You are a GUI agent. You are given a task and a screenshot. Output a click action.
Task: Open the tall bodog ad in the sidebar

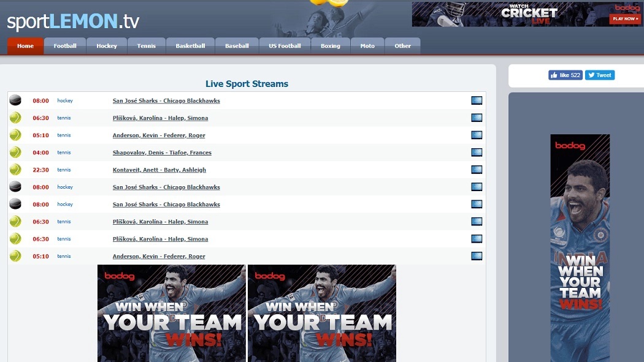580,248
